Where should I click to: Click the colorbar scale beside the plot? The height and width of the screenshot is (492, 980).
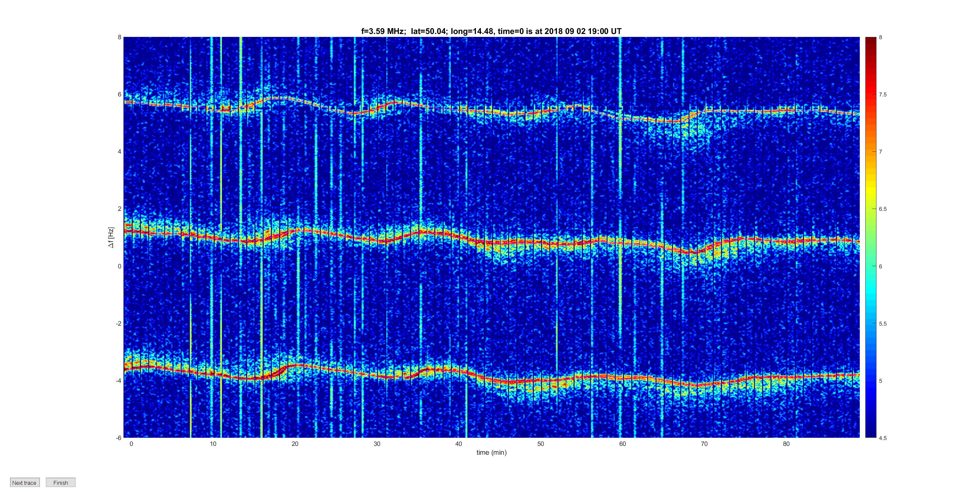point(871,238)
